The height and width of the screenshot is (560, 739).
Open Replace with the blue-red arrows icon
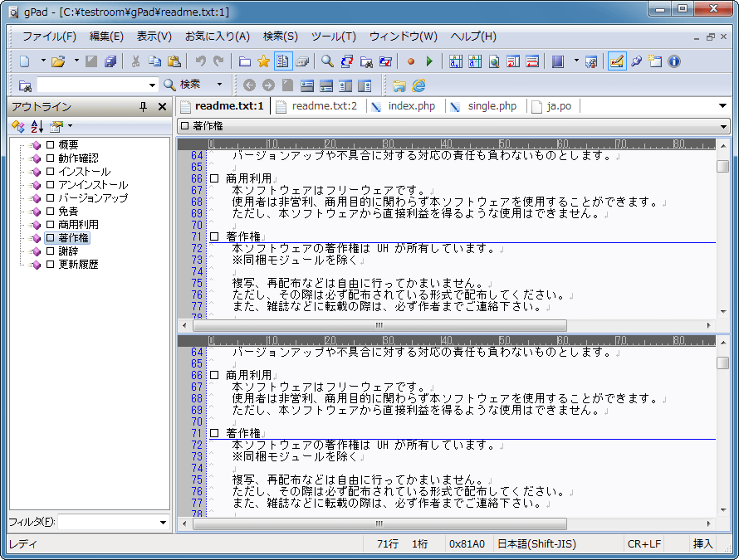click(x=346, y=61)
